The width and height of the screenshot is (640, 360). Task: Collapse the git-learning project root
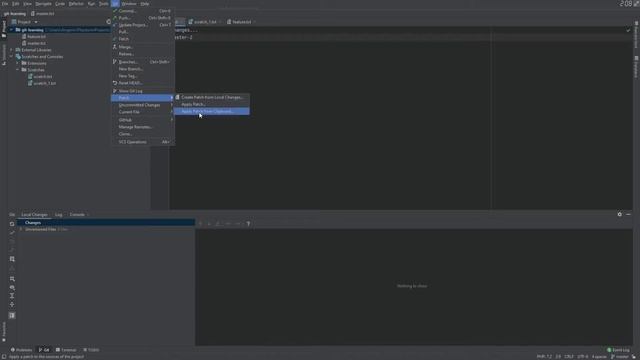[11, 30]
